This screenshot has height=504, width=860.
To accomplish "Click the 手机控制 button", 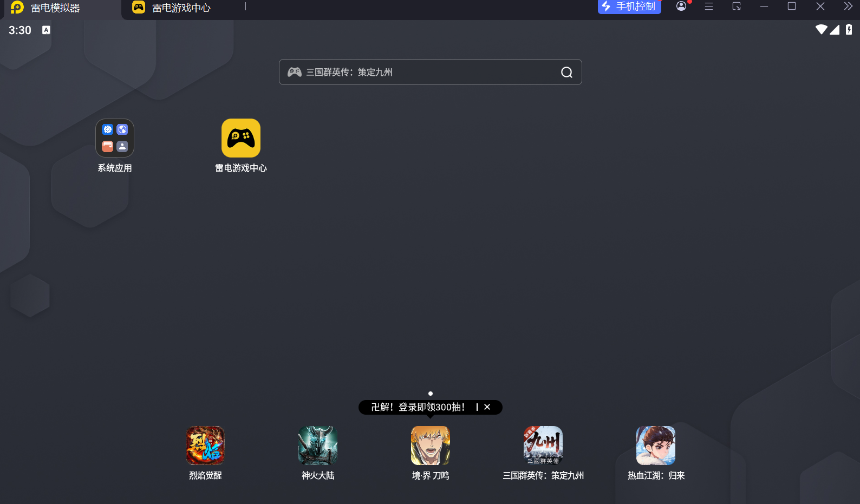I will coord(629,6).
